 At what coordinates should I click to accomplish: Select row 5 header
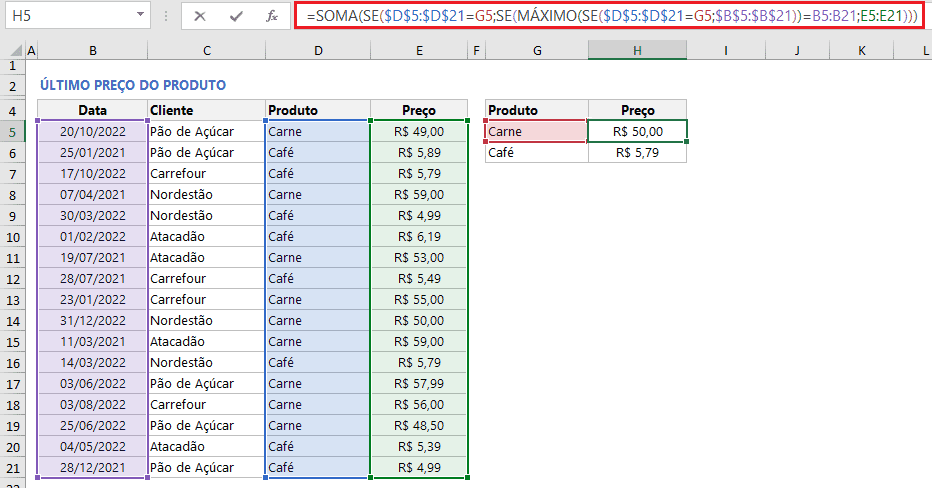coord(12,131)
